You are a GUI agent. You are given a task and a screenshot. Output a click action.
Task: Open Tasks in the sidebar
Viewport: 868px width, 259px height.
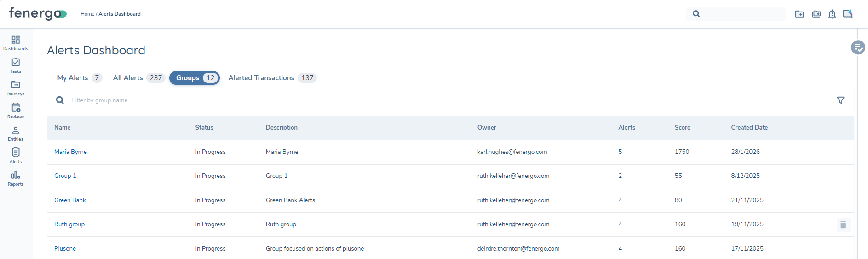(16, 65)
